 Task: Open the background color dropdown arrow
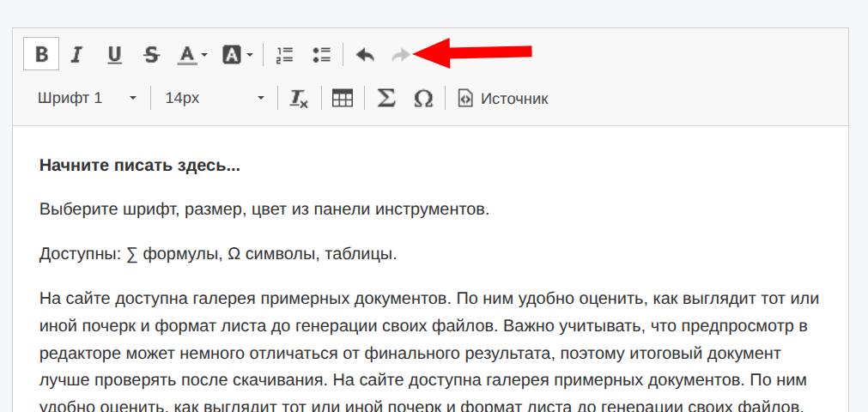click(x=250, y=54)
